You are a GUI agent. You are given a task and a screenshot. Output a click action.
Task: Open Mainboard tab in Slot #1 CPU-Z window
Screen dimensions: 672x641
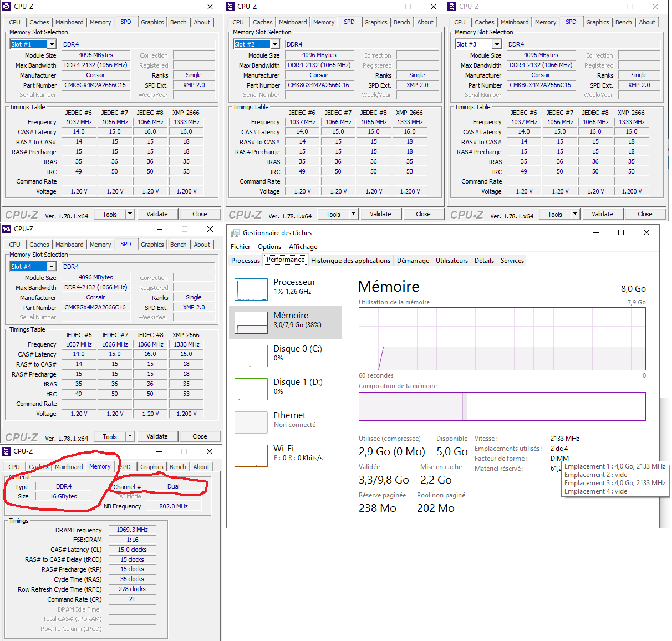(69, 22)
